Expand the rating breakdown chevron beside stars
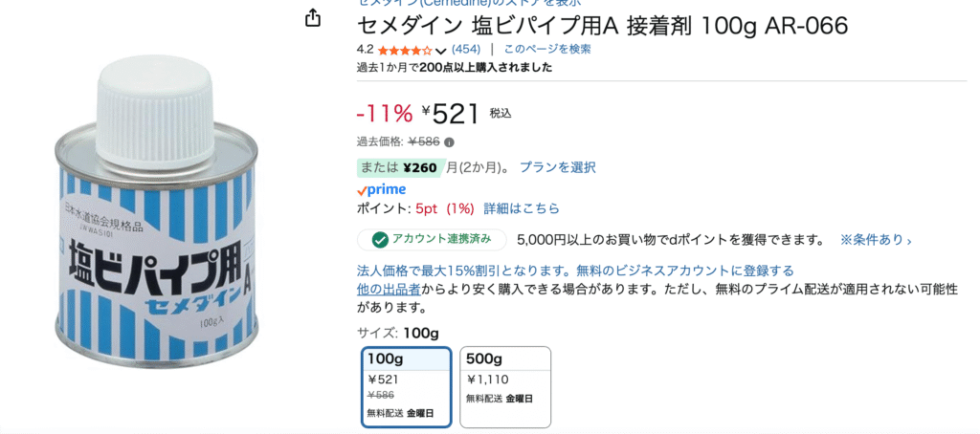980x434 pixels. [x=440, y=50]
